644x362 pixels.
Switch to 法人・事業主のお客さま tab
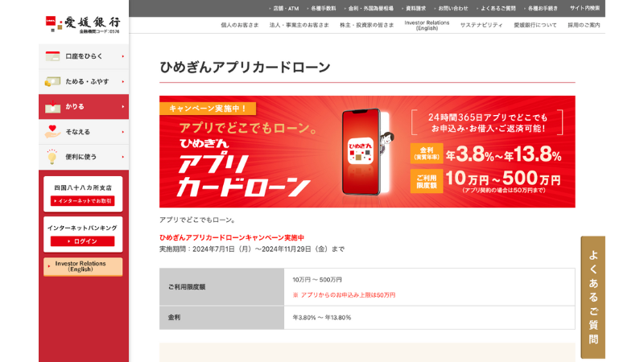tap(299, 25)
